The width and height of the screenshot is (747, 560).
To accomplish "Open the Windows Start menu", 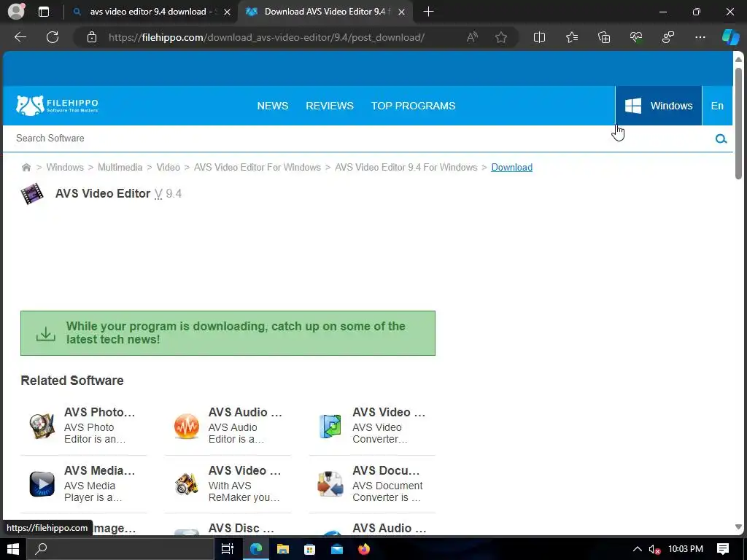I will (13, 549).
